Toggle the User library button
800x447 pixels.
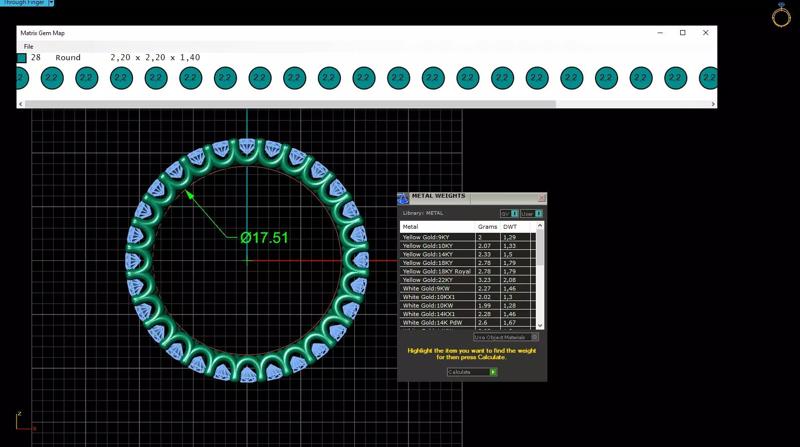(x=531, y=213)
